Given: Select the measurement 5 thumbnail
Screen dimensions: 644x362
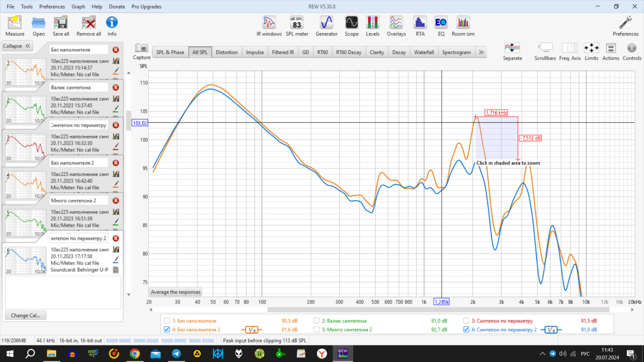Looking at the screenshot, I should [x=25, y=223].
